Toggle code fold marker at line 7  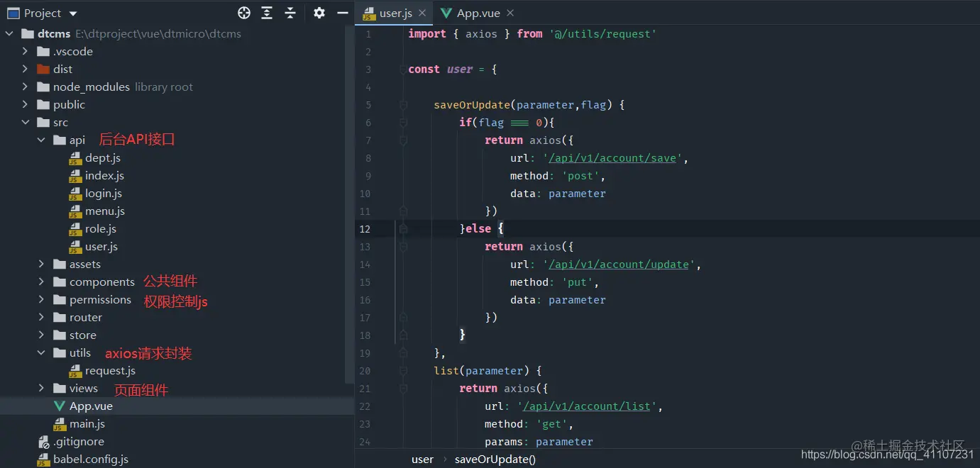[403, 140]
